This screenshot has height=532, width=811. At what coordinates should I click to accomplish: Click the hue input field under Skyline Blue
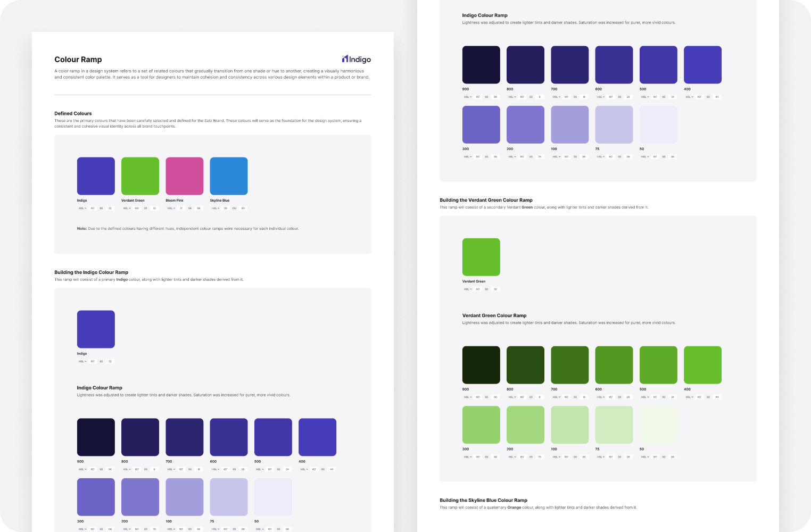pos(225,209)
